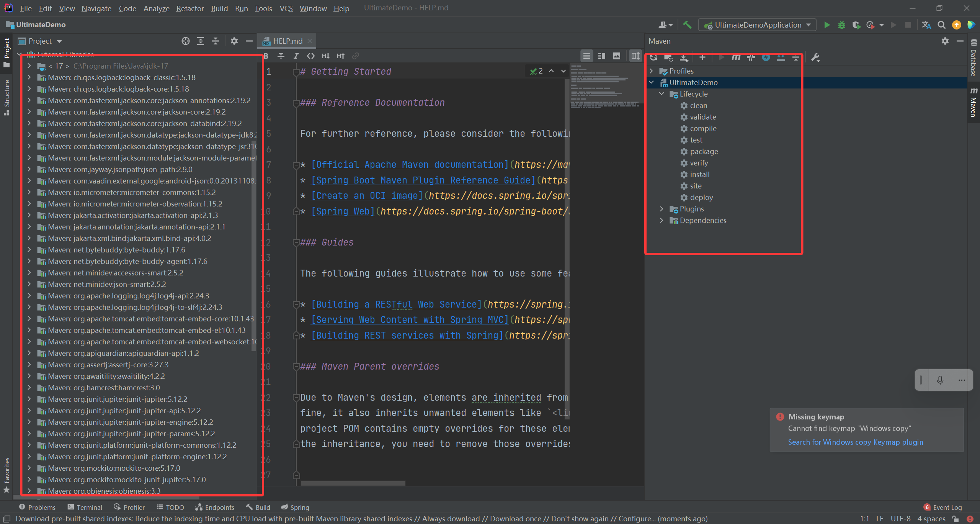980x524 pixels.
Task: Switch to Editor and Preview view
Action: (602, 56)
